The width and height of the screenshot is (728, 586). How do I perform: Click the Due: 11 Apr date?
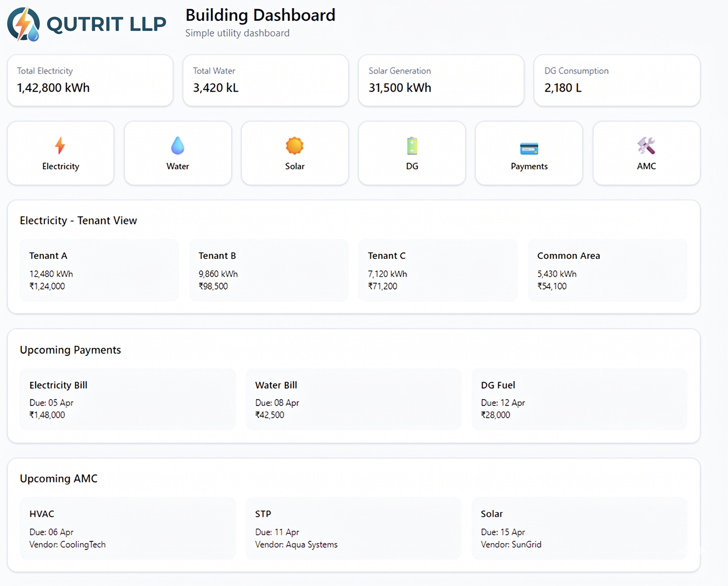[277, 532]
